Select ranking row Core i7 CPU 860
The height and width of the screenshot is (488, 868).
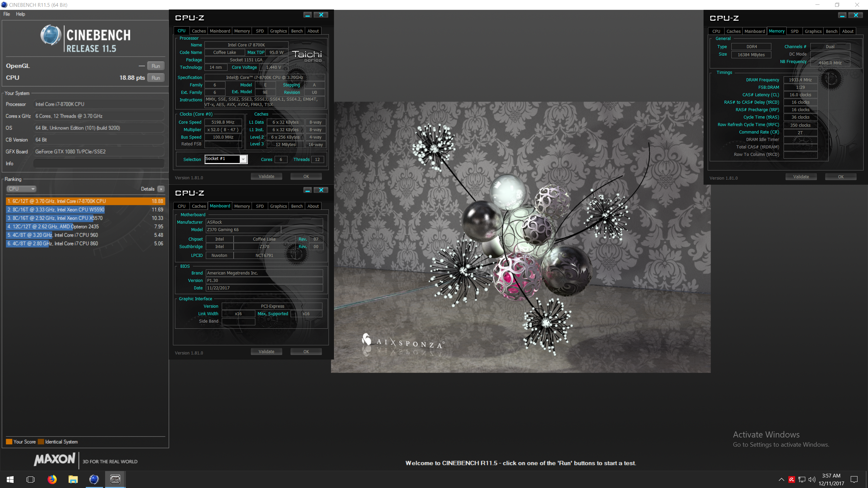pyautogui.click(x=85, y=244)
